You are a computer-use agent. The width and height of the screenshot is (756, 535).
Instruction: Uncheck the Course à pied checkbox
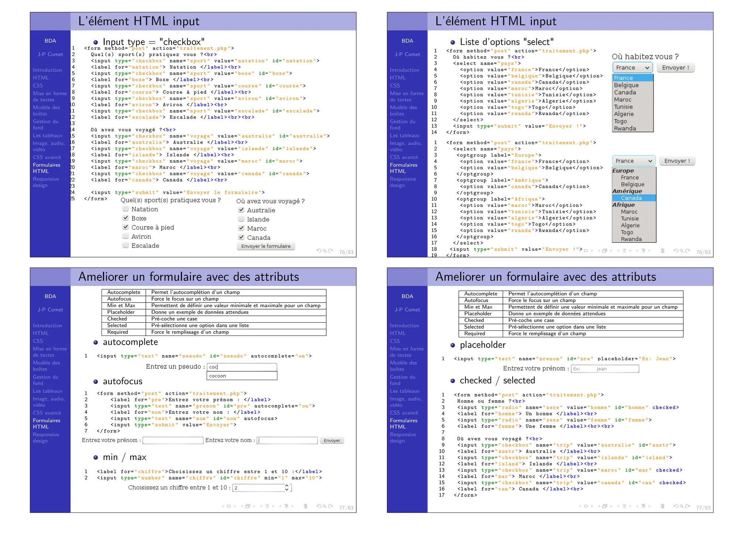tap(126, 227)
